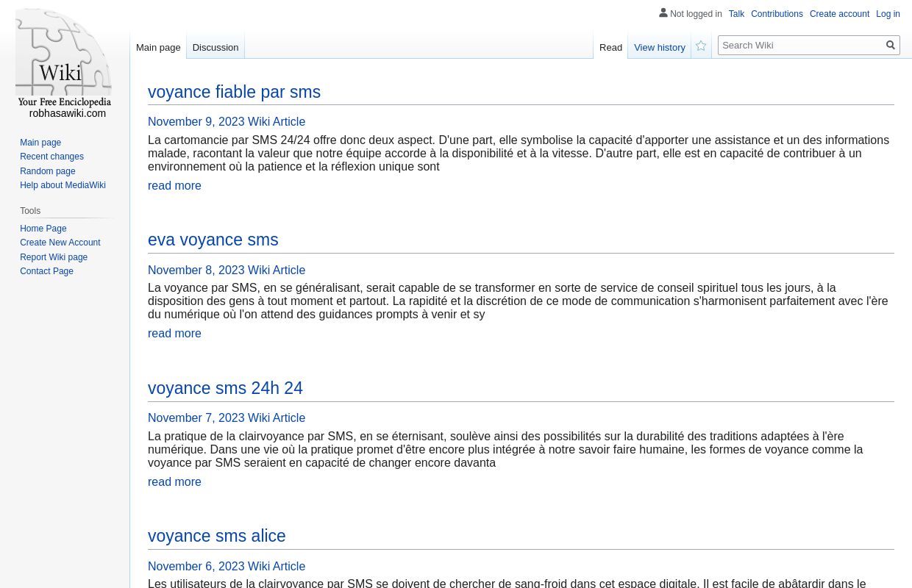This screenshot has width=912, height=588.
Task: Open the Contact Page
Action: point(46,271)
